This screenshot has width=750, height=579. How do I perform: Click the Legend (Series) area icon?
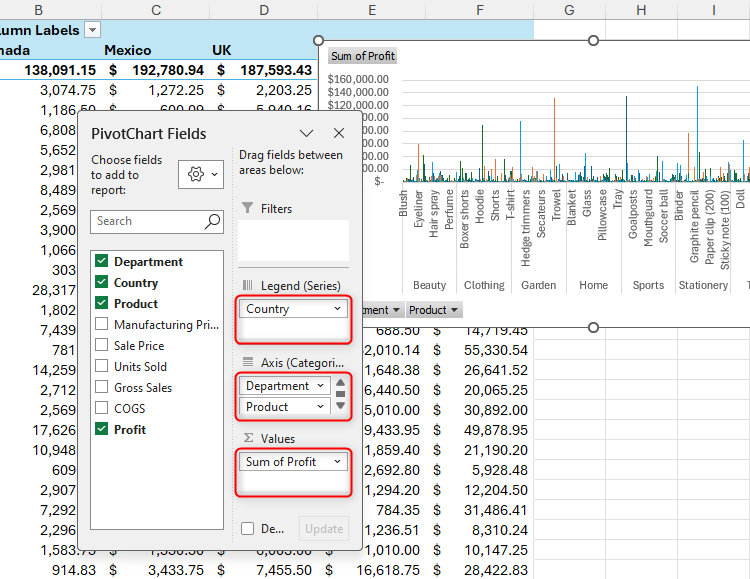[x=247, y=286]
